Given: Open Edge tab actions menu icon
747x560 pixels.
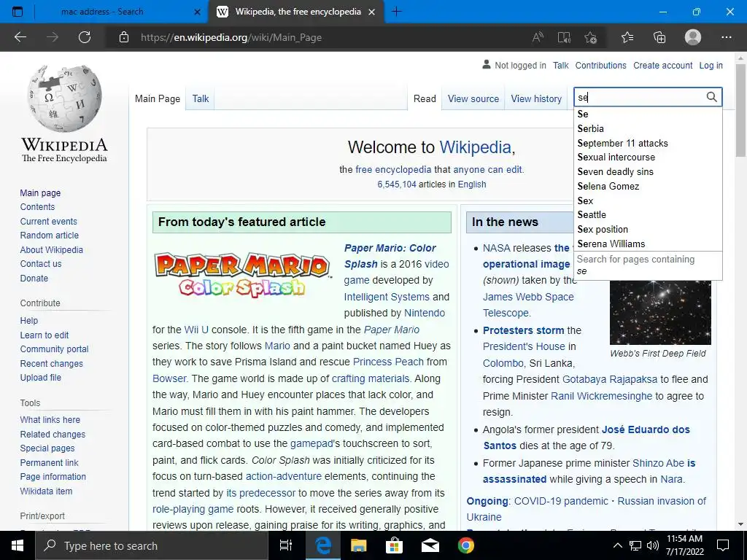Looking at the screenshot, I should (18, 12).
